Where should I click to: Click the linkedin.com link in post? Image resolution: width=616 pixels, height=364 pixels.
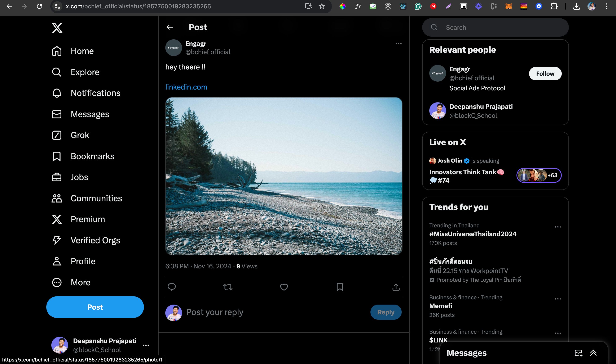[186, 87]
